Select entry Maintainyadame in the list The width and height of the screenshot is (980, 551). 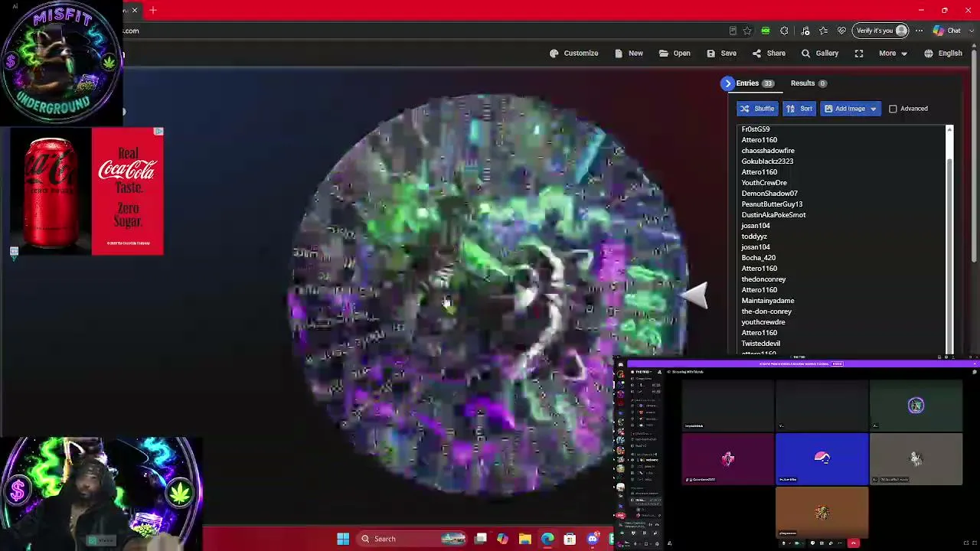pos(768,301)
